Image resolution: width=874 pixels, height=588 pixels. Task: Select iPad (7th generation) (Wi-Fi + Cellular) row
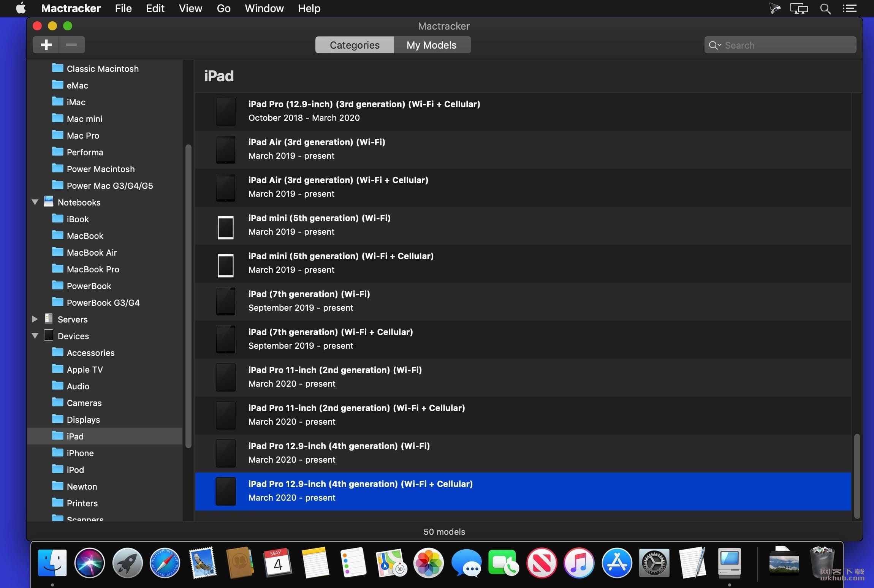(x=523, y=340)
